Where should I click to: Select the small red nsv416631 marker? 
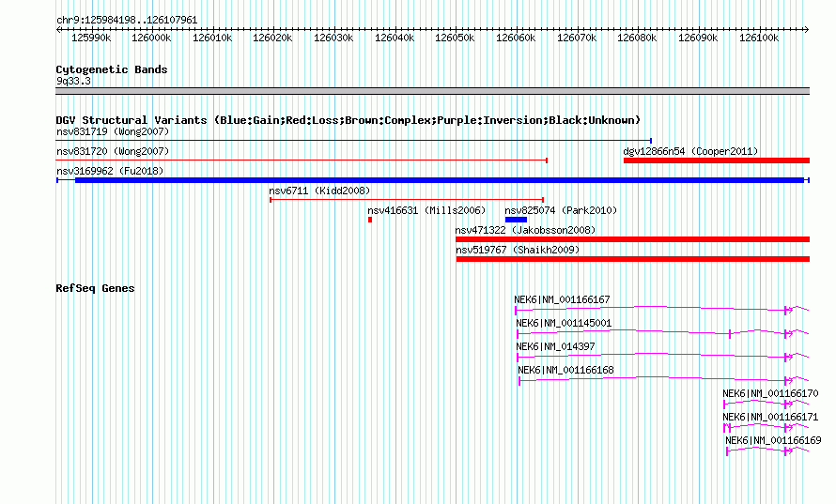click(370, 220)
